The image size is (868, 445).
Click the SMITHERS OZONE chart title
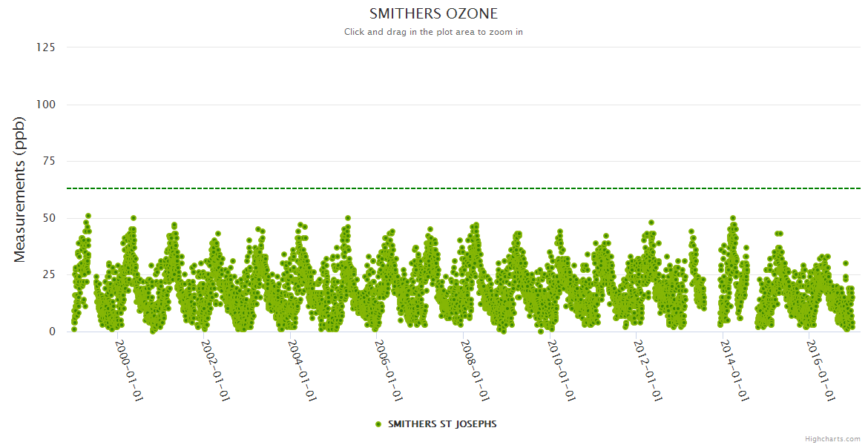(434, 14)
